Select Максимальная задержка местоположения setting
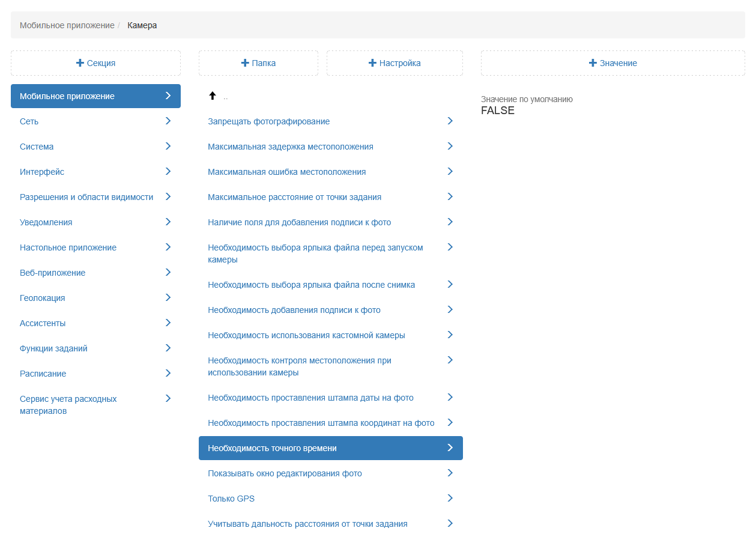This screenshot has width=756, height=543. [290, 147]
